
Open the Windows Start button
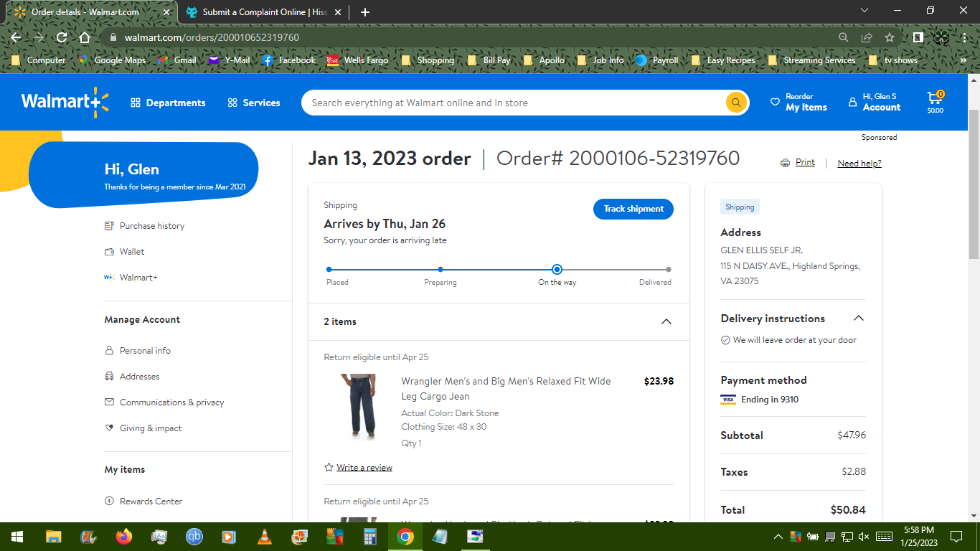[x=17, y=537]
